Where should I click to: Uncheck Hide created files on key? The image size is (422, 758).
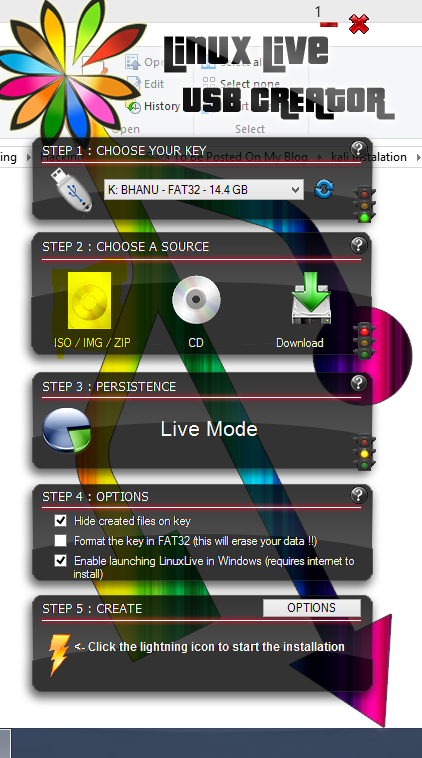(x=60, y=520)
